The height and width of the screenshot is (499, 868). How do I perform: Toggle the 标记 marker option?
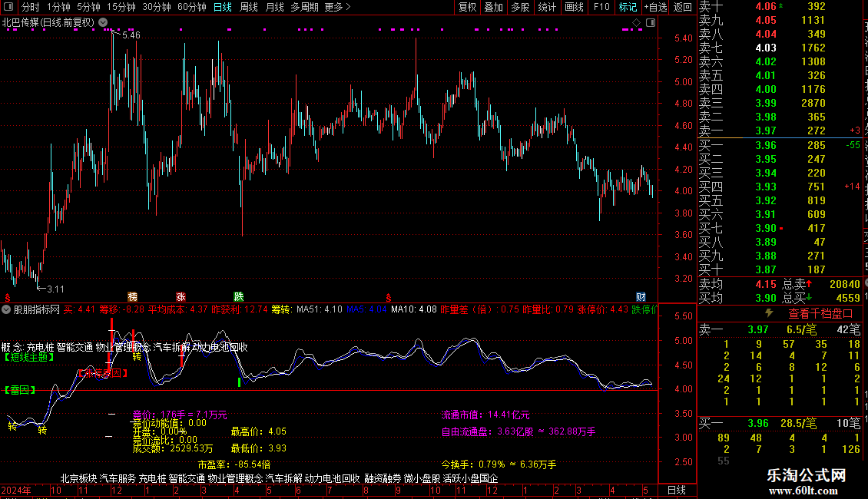coord(628,7)
